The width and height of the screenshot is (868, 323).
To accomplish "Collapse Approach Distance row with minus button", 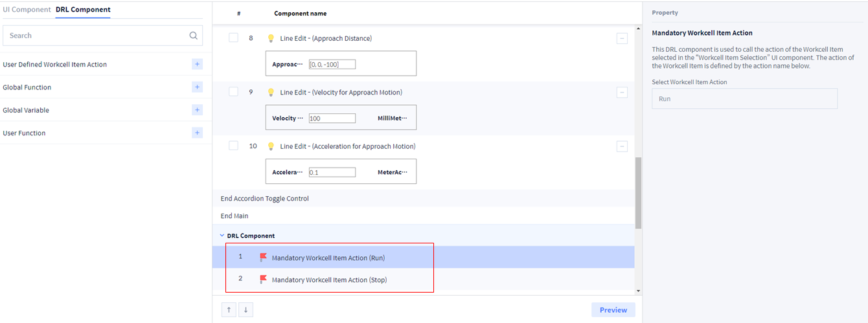I will pos(622,39).
